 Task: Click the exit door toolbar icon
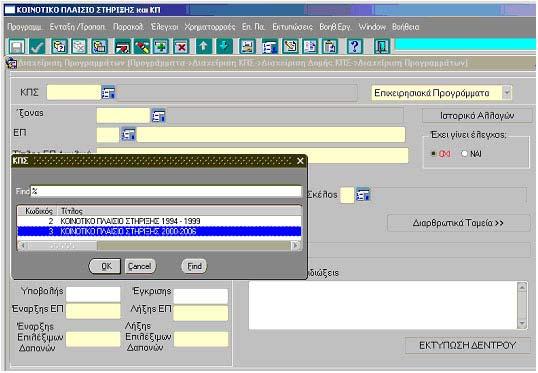point(382,47)
